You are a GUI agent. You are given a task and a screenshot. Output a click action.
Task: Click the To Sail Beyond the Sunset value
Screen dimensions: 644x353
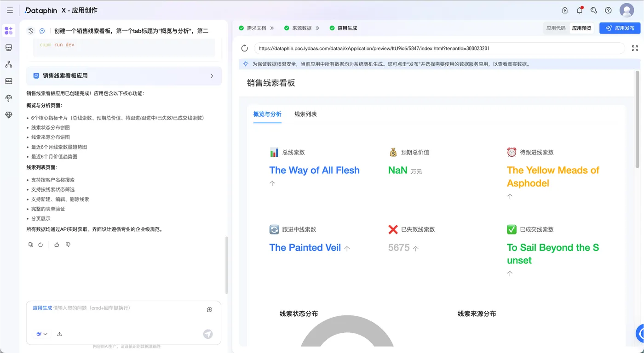553,254
